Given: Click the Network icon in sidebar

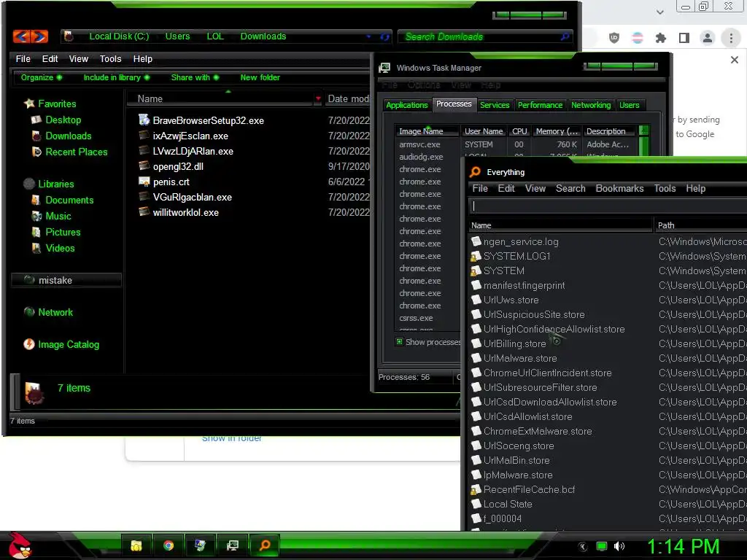Looking at the screenshot, I should [29, 312].
